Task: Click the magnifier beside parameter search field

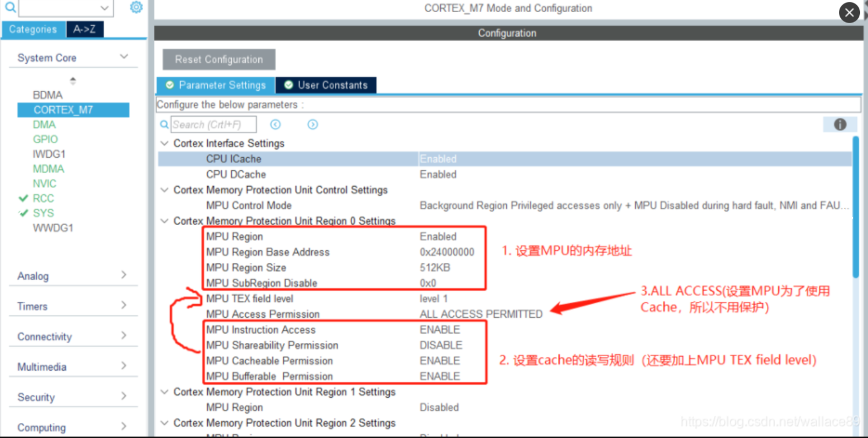Action: 164,125
